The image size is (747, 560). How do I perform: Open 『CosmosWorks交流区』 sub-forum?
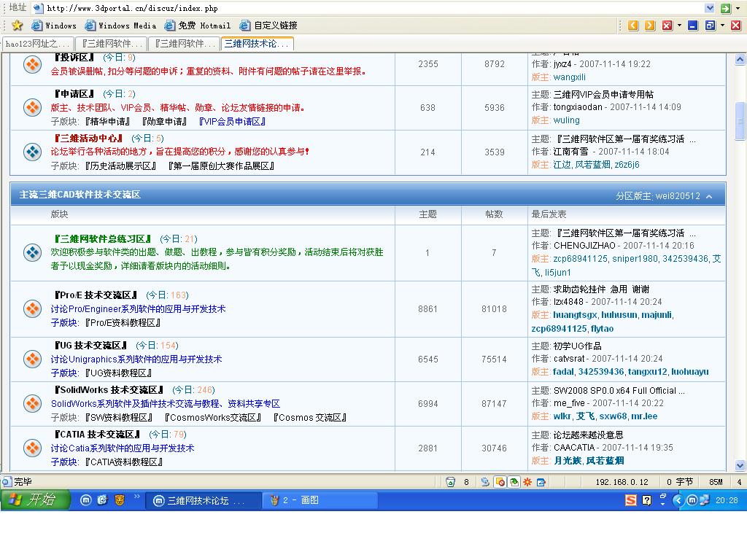tap(213, 418)
